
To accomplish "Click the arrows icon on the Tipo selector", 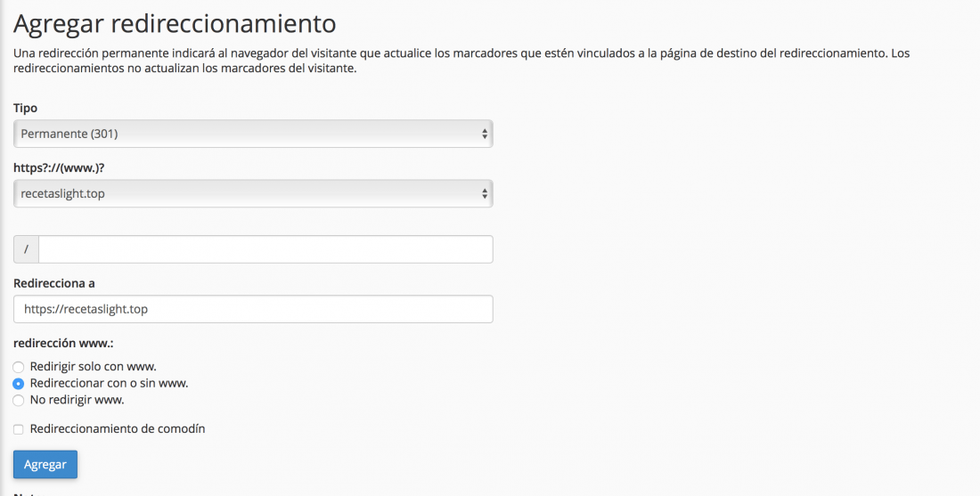I will tap(485, 134).
